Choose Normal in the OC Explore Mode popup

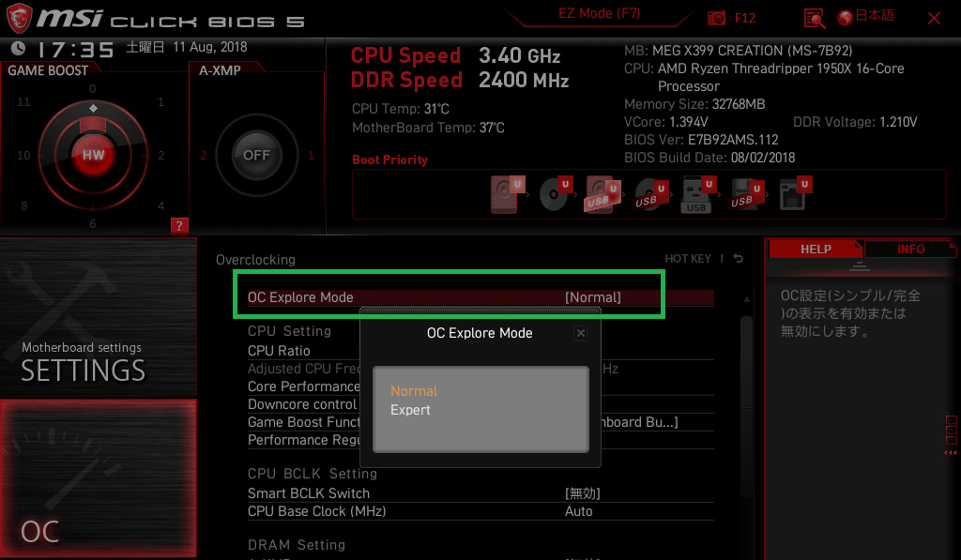pos(414,391)
